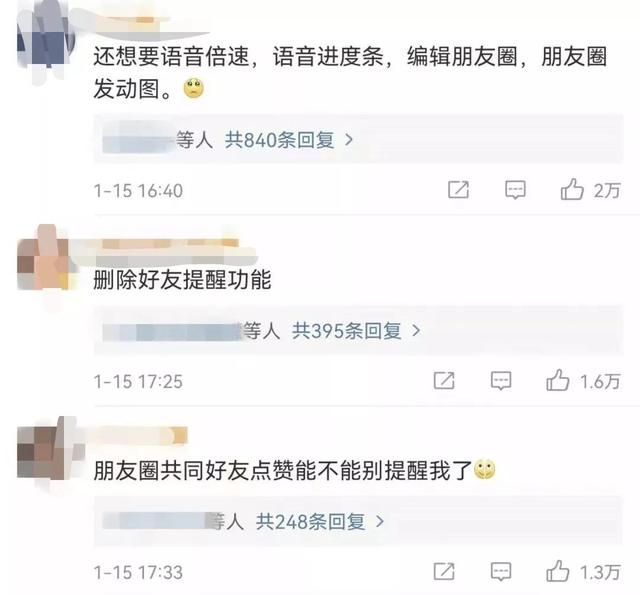This screenshot has height=595, width=640.
Task: Expand the 共248条回复 replies thread
Action: pos(320,522)
